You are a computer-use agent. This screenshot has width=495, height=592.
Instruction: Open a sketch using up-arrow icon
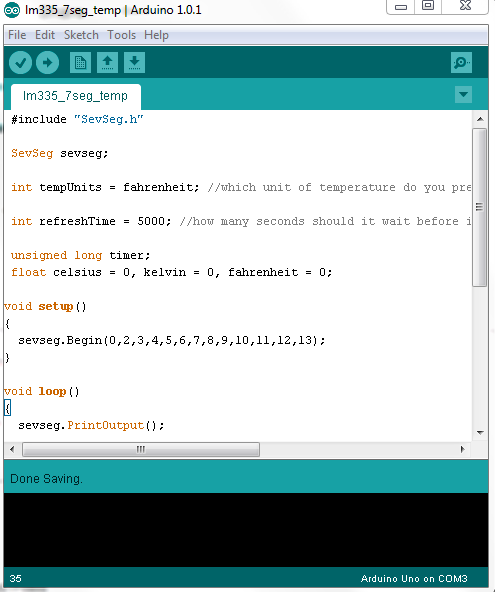pyautogui.click(x=107, y=62)
